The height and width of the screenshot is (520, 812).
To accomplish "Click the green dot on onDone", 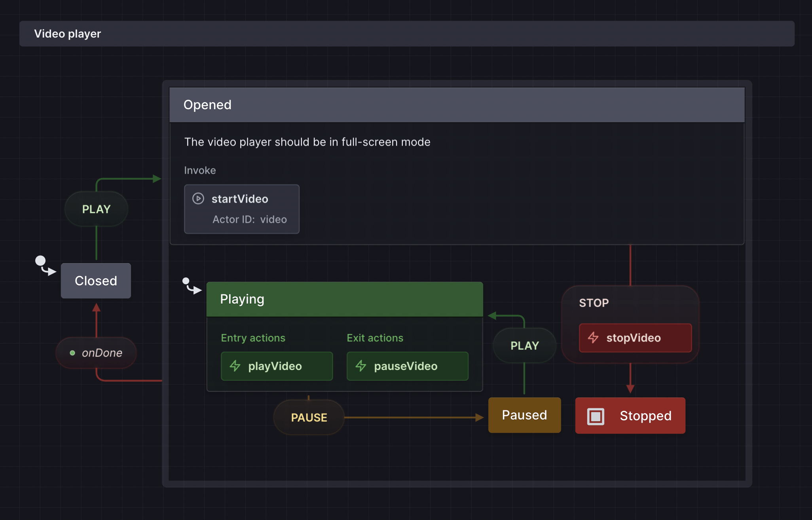I will click(72, 353).
